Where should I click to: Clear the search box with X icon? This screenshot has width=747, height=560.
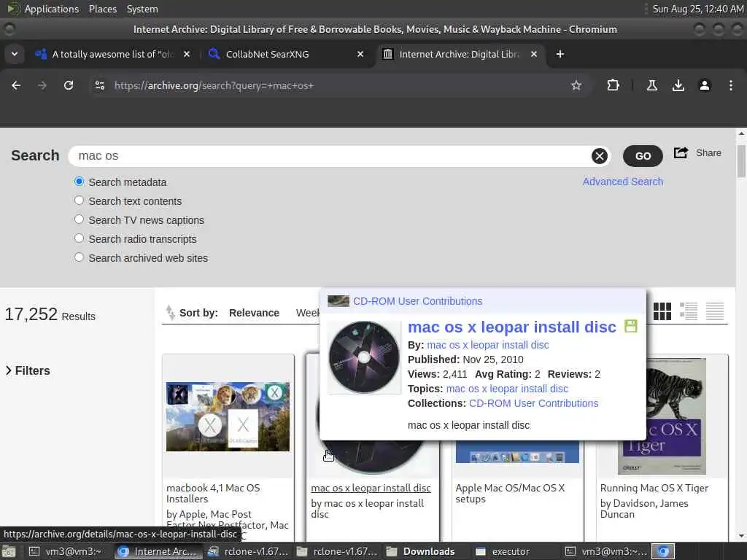coord(600,156)
